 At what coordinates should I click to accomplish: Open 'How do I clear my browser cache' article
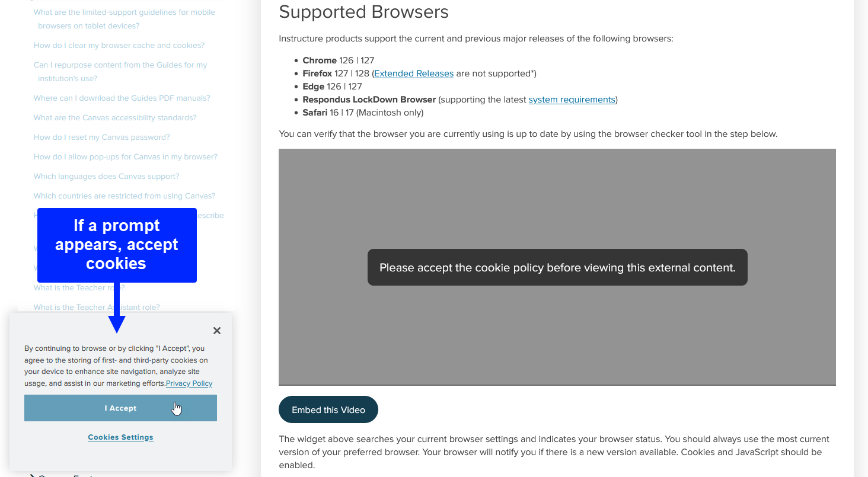(x=119, y=46)
